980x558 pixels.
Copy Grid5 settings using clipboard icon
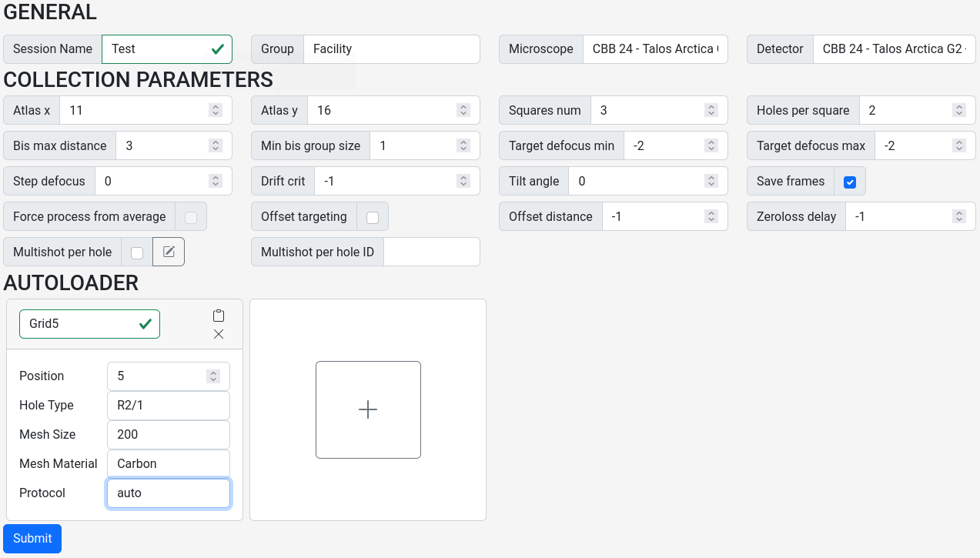click(x=218, y=314)
